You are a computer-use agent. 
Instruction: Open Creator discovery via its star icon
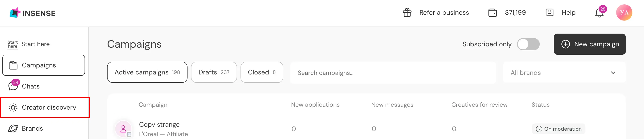(13, 107)
